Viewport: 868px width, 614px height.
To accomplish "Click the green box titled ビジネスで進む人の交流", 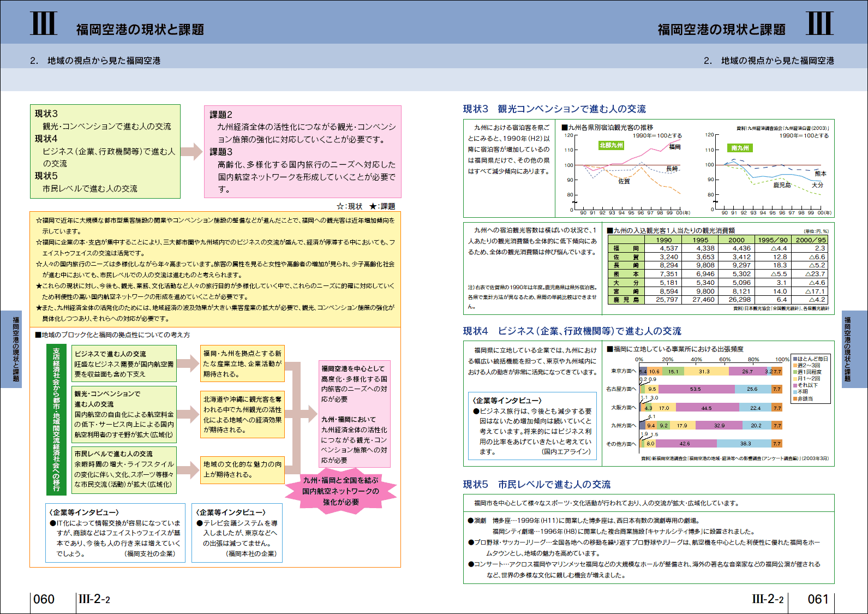I will tap(124, 363).
